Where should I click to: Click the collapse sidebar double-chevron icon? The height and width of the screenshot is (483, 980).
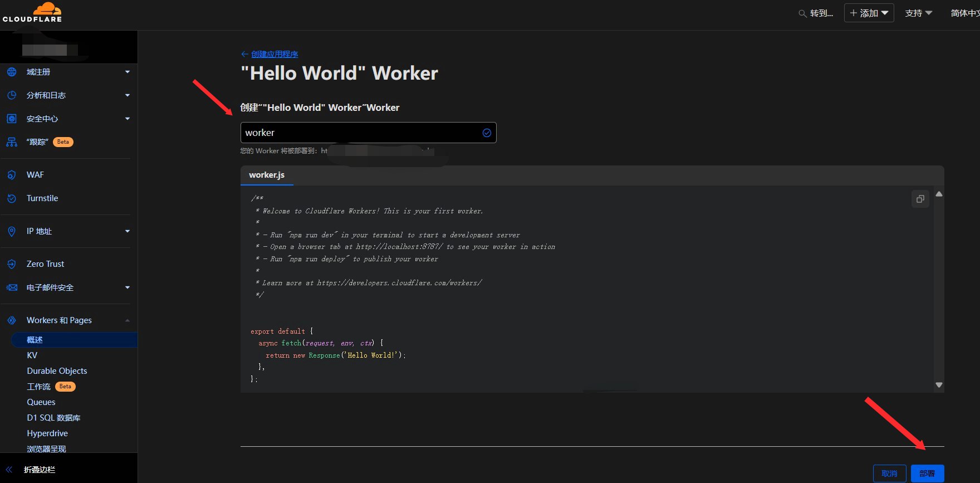click(x=9, y=470)
